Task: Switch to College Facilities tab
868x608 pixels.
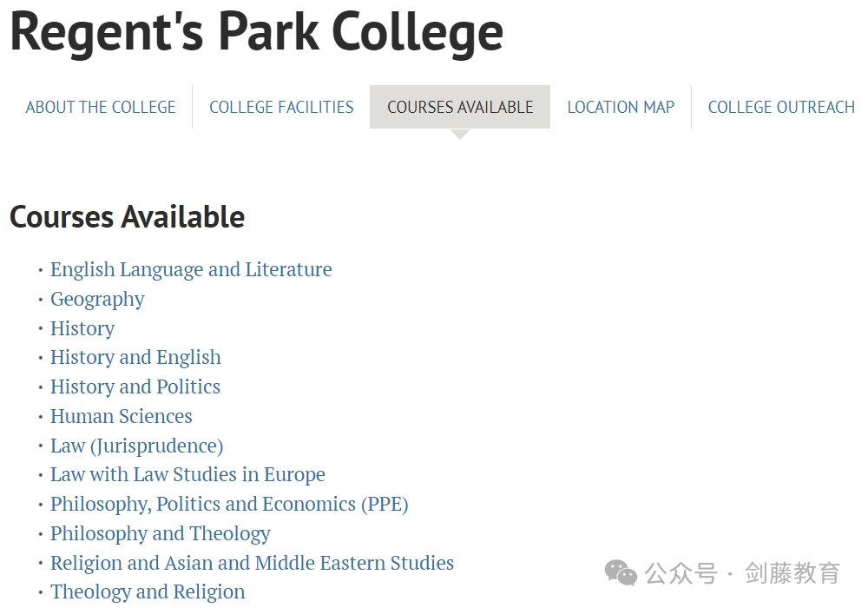Action: (281, 107)
